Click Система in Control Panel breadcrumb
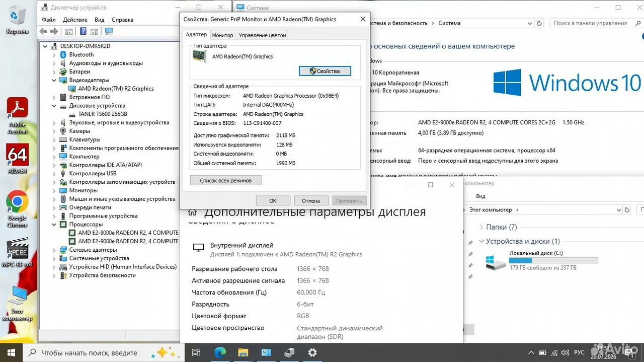This screenshot has width=644, height=362. click(x=449, y=23)
